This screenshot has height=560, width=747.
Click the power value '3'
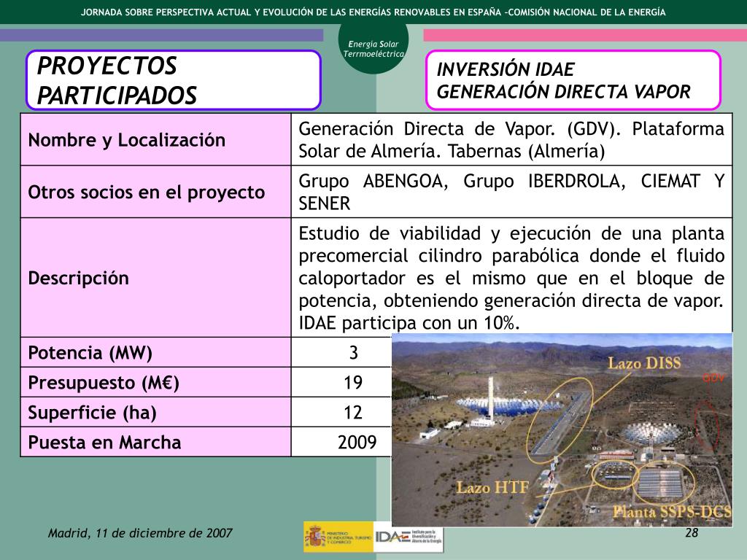(x=353, y=352)
